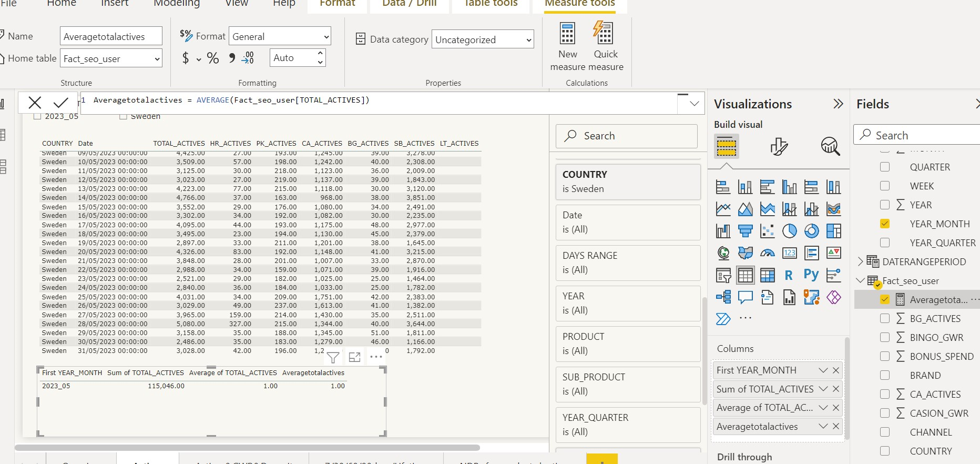This screenshot has height=464, width=980.
Task: Switch to the Table tools tab
Action: (x=491, y=3)
